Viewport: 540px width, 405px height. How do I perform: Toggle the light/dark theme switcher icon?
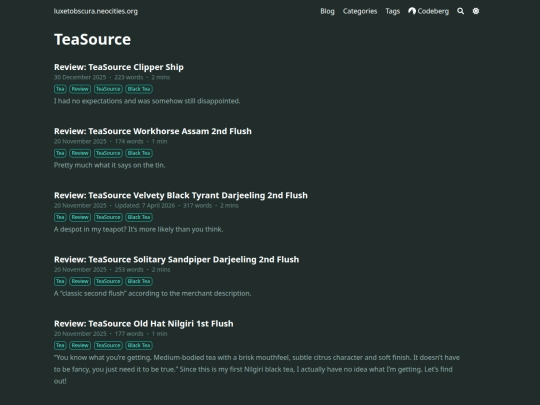click(476, 11)
